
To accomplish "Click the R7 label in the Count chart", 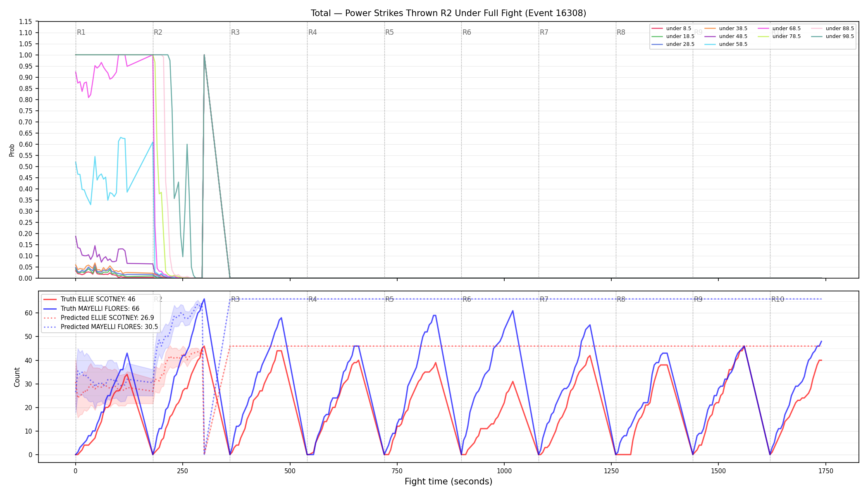I will (x=544, y=299).
